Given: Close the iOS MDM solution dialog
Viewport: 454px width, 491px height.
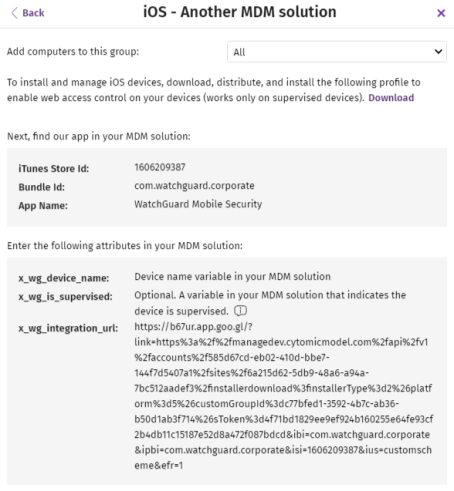Looking at the screenshot, I should coord(441,13).
